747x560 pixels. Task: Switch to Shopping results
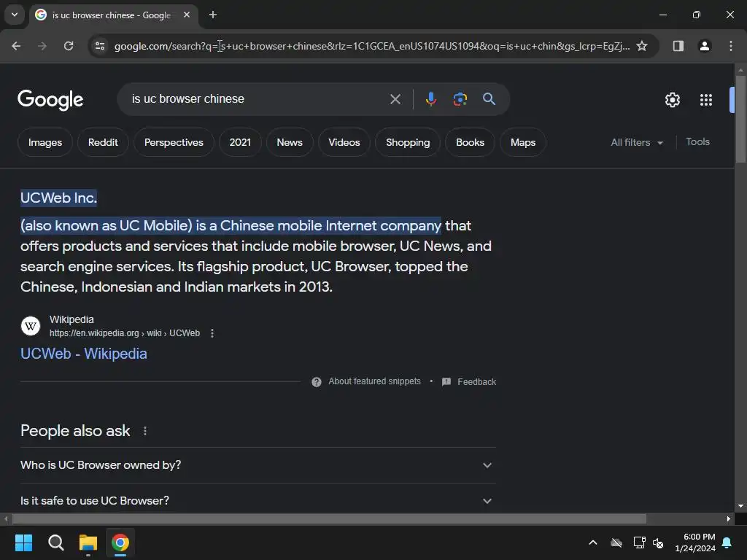tap(408, 142)
